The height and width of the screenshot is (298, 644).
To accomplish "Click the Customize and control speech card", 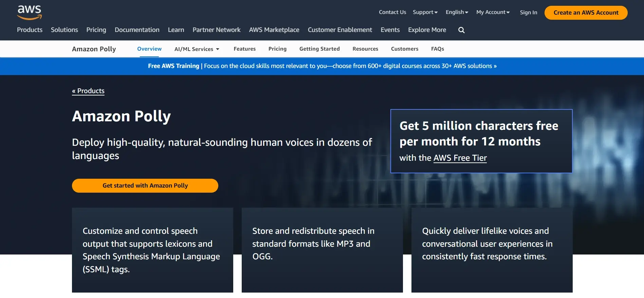I will pyautogui.click(x=152, y=250).
